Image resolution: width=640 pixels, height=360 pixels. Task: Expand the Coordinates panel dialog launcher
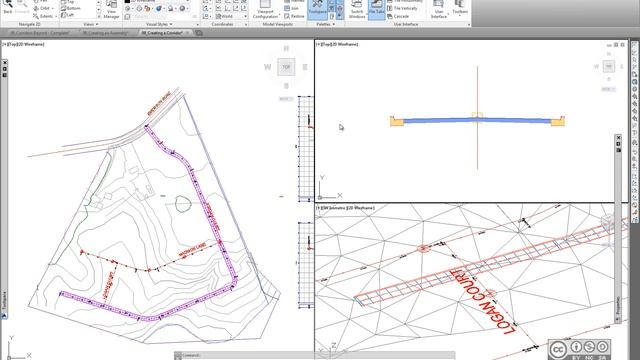point(246,25)
